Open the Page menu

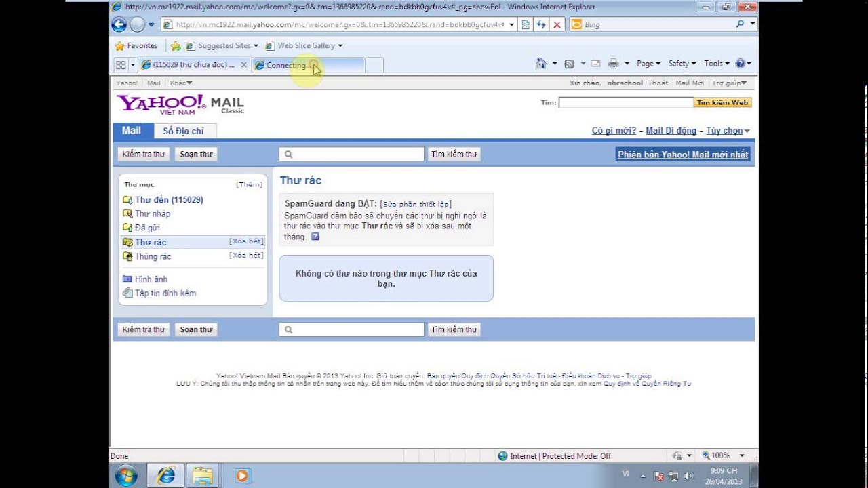649,64
